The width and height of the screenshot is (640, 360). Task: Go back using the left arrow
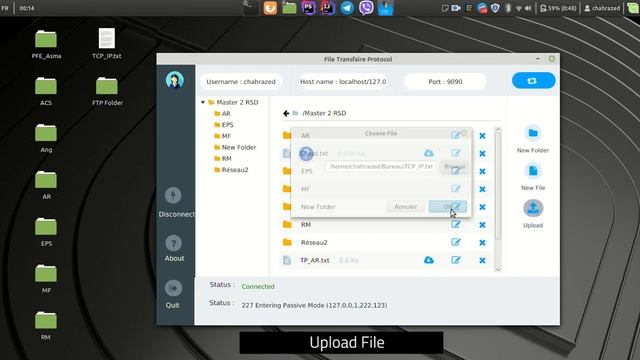coord(286,113)
